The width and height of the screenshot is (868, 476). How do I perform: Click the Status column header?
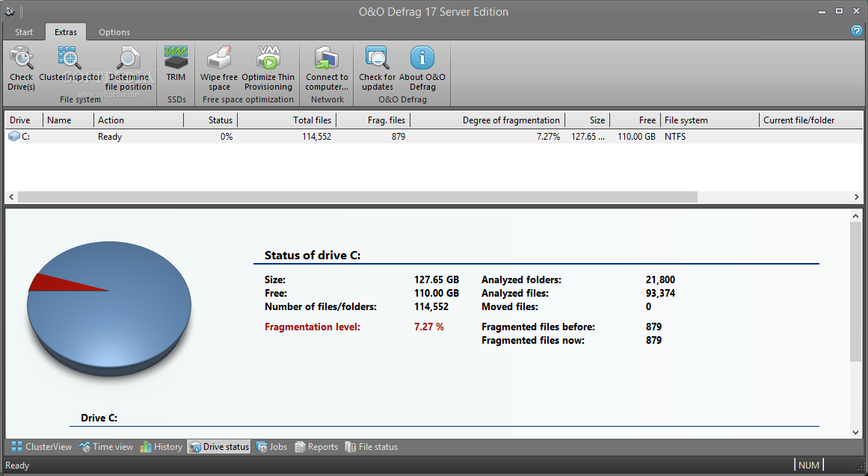pyautogui.click(x=210, y=120)
